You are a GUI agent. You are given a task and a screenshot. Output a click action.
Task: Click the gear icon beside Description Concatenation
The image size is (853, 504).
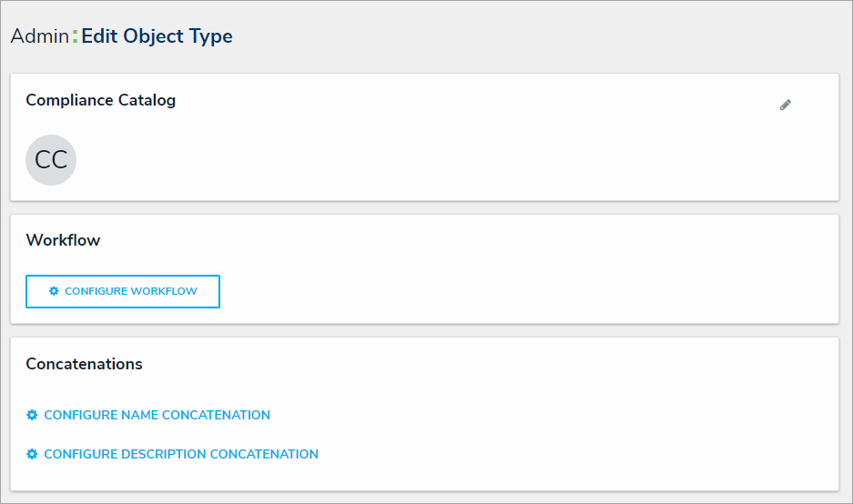[x=32, y=454]
